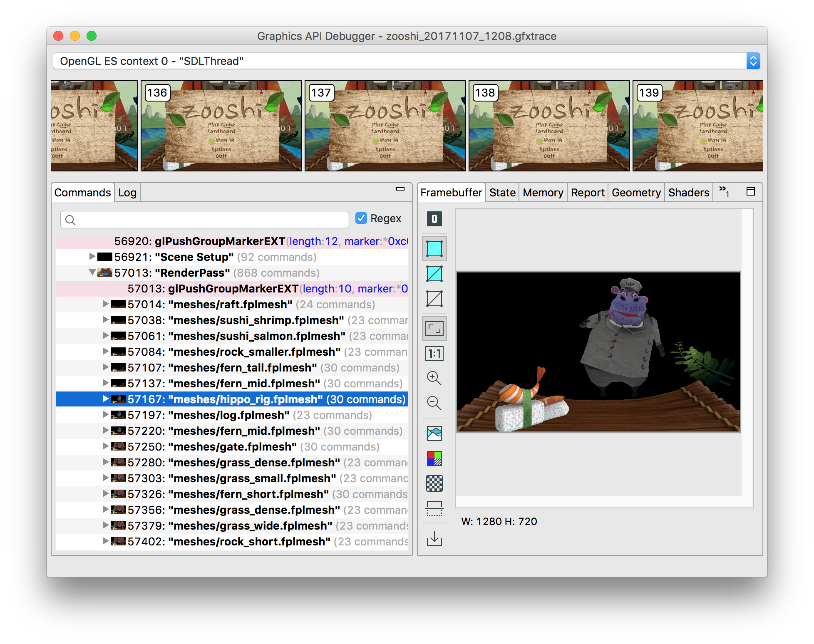Switch to the Log tab
The width and height of the screenshot is (814, 644).
[x=127, y=193]
